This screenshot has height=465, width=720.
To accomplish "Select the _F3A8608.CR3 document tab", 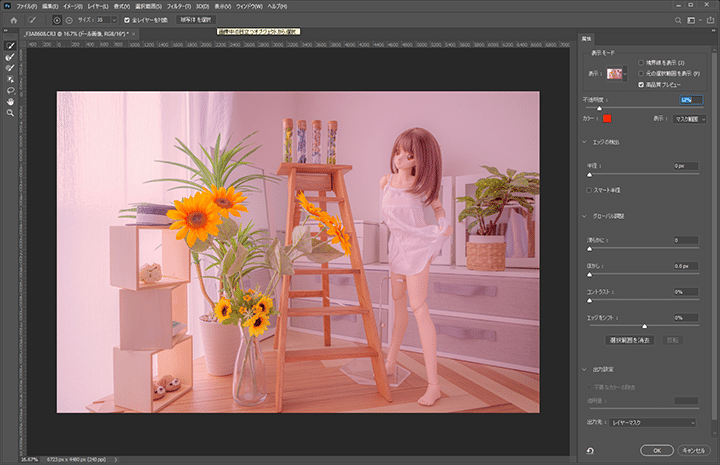I will coord(76,34).
